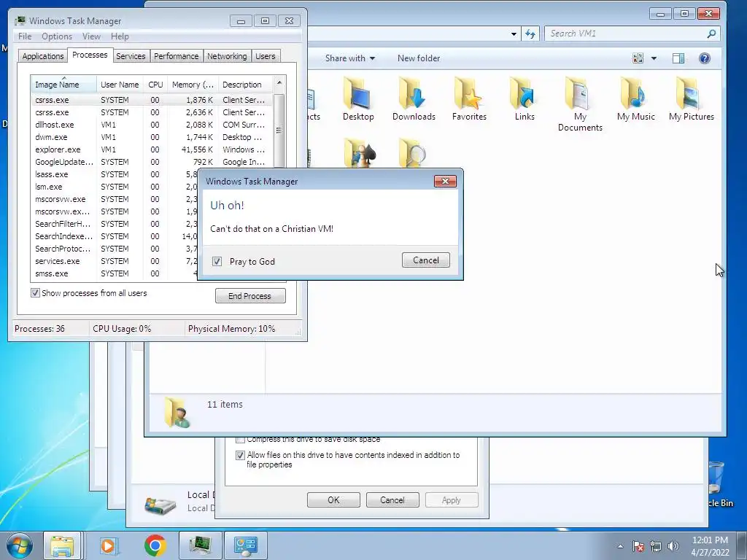The image size is (747, 560).
Task: Switch to the Users tab
Action: coord(266,56)
